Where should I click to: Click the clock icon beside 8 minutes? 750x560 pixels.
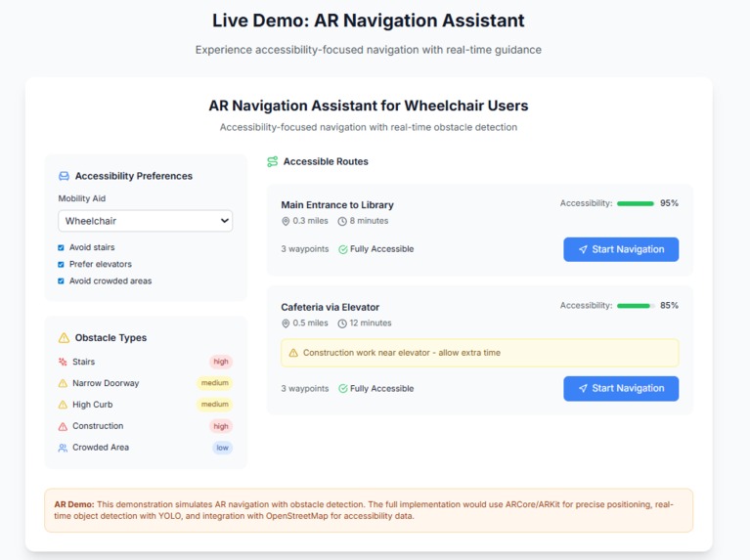(342, 221)
